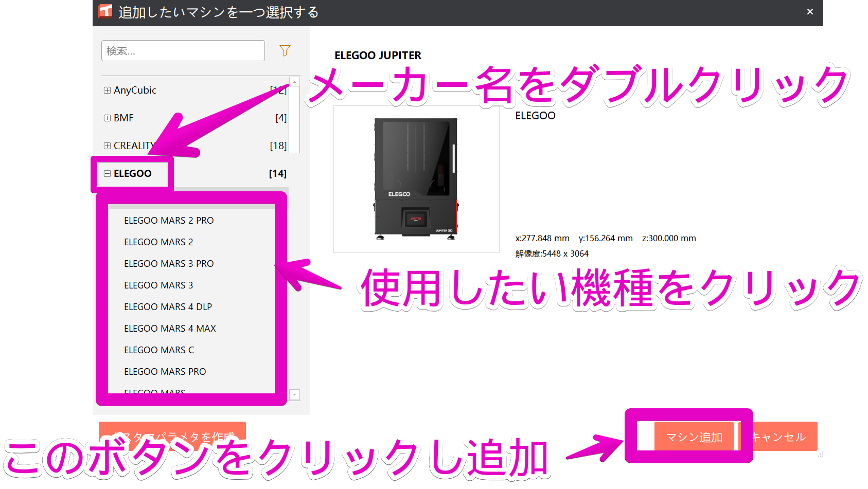The image size is (868, 489).
Task: Click the filter funnel icon
Action: 285,50
